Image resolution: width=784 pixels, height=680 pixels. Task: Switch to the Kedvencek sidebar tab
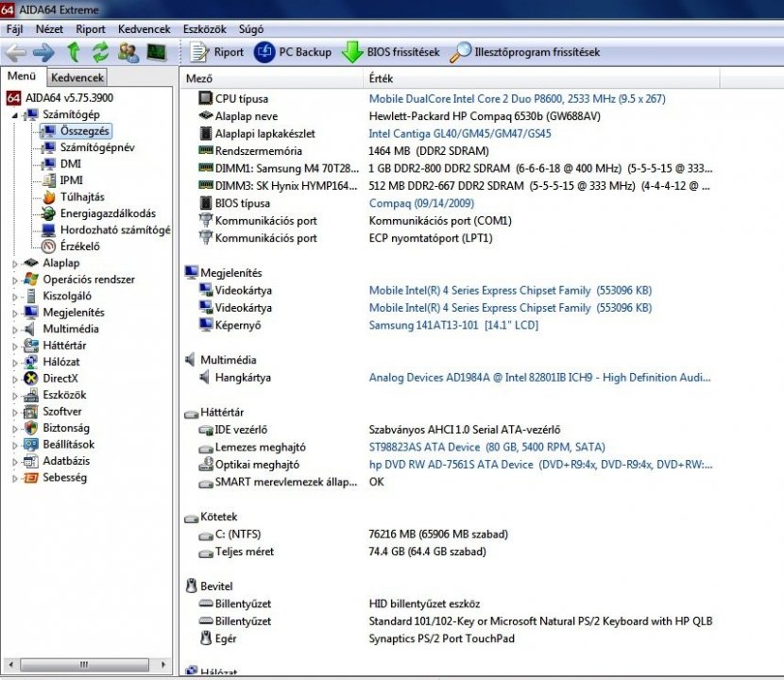point(77,78)
